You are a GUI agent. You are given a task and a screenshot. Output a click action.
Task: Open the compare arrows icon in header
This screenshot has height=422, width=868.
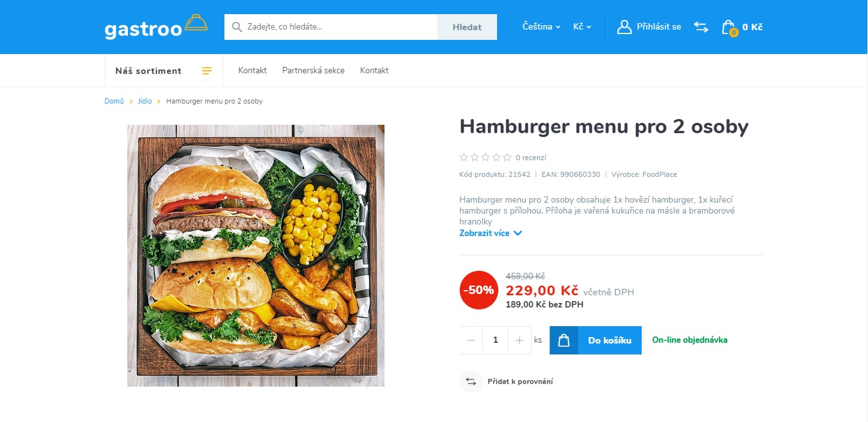701,27
